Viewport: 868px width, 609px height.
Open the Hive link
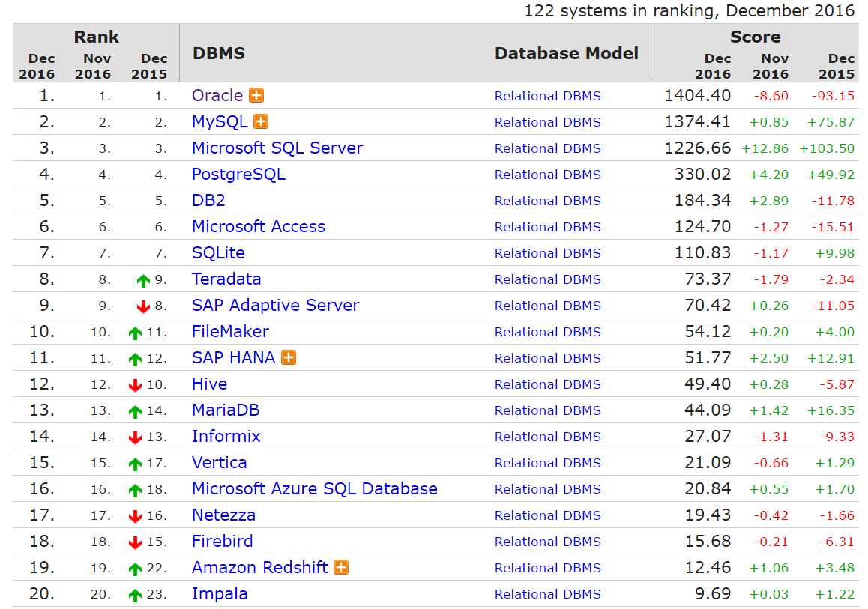click(209, 384)
